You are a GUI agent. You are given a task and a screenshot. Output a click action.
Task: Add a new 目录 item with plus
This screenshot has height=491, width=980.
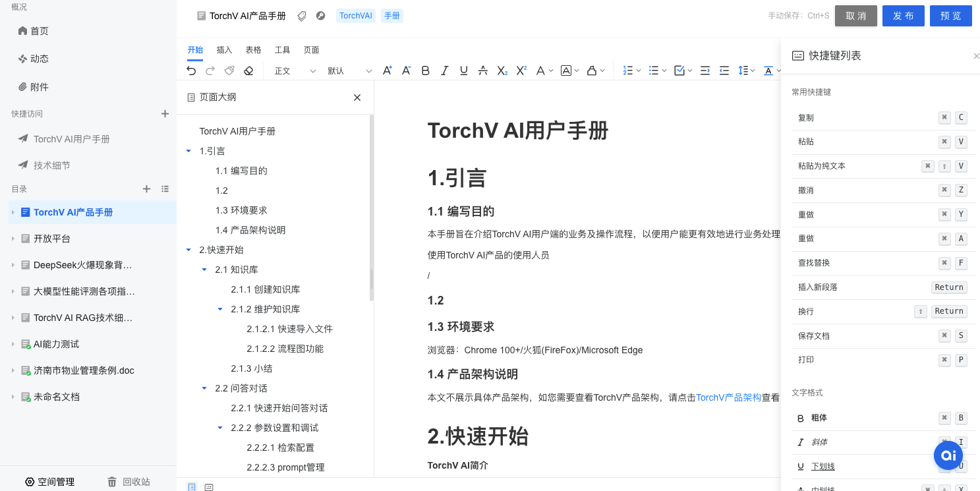pyautogui.click(x=147, y=189)
